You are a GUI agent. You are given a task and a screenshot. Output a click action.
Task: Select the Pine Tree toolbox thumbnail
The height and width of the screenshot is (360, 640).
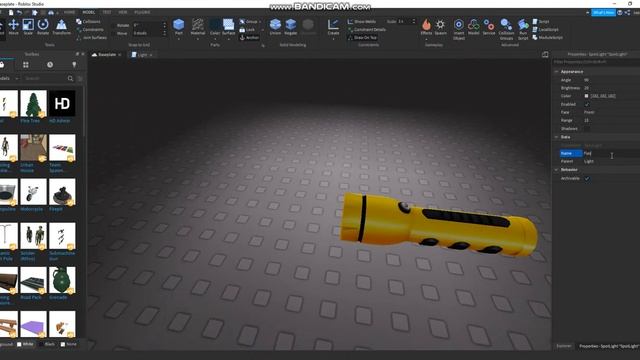click(33, 104)
